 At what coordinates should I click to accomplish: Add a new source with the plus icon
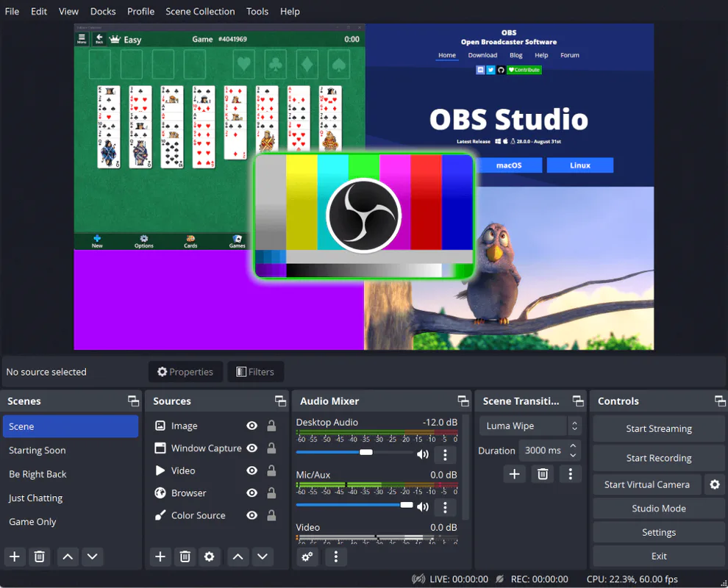tap(160, 556)
